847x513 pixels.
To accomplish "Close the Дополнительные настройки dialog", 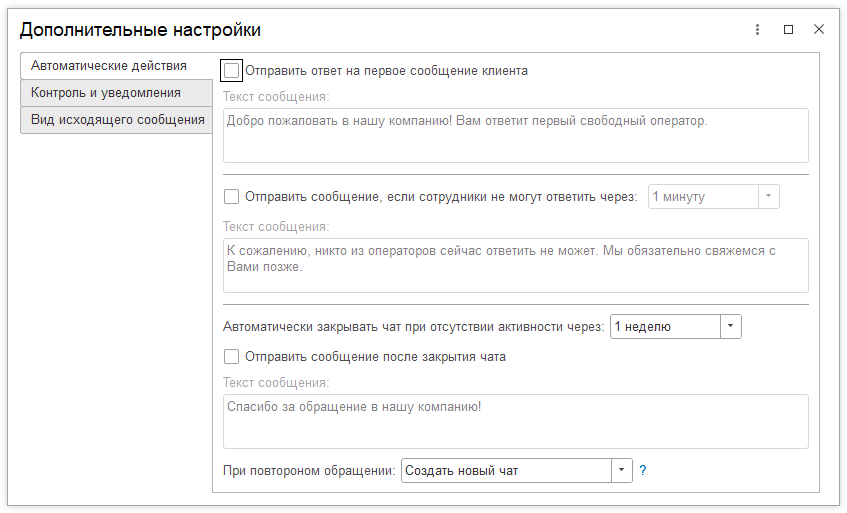I will [x=818, y=30].
